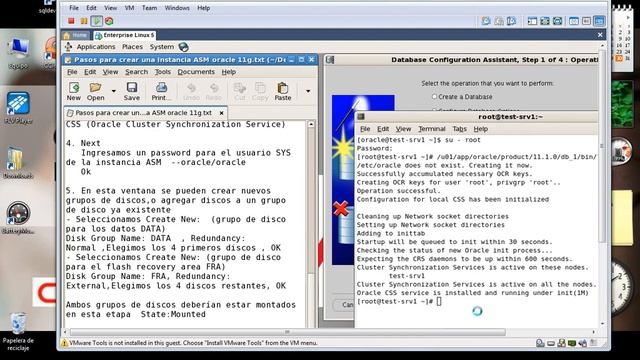This screenshot has width=640, height=360.
Task: Click the VMware horizontal scrollbar at bottom
Action: [x=287, y=332]
